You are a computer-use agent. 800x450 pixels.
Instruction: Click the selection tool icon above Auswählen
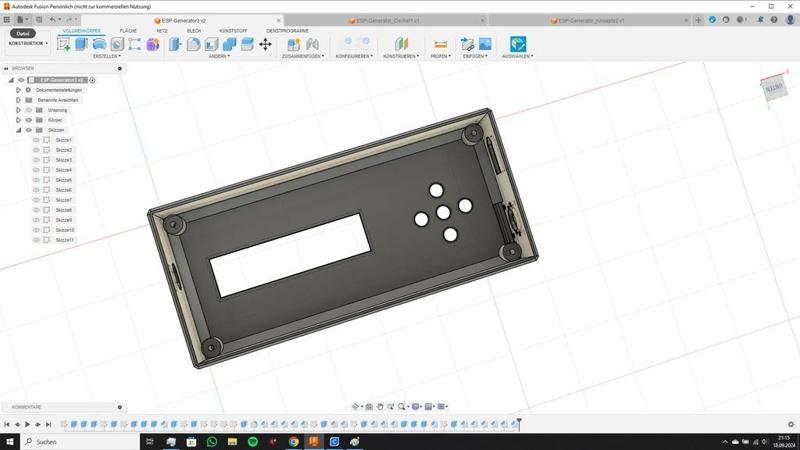[517, 44]
